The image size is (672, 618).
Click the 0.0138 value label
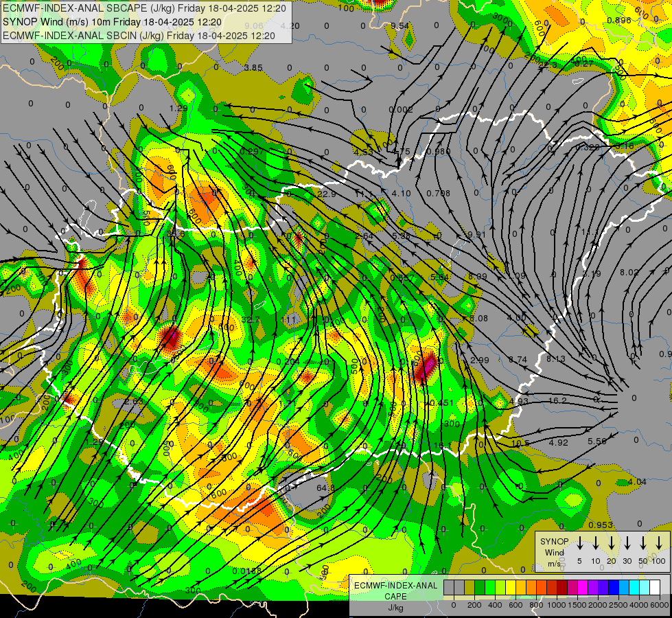247,571
